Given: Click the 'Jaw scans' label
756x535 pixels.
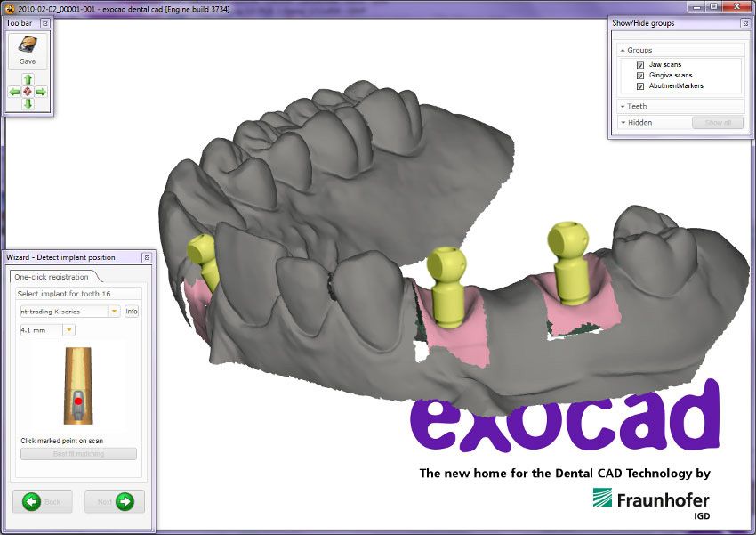Looking at the screenshot, I should click(665, 65).
